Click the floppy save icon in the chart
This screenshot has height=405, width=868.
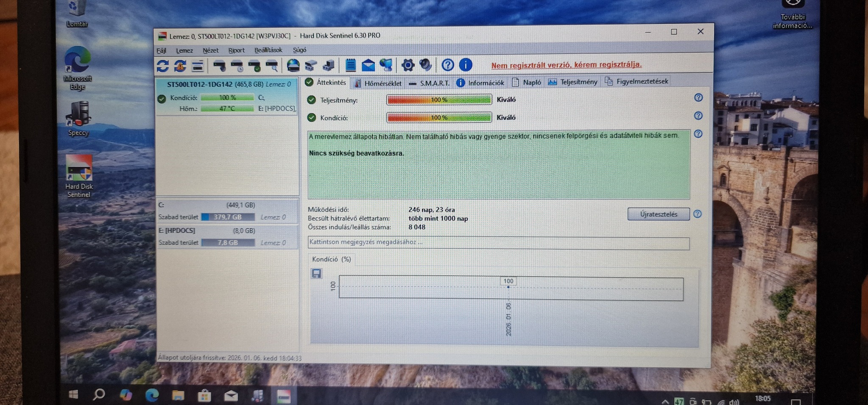pyautogui.click(x=316, y=273)
